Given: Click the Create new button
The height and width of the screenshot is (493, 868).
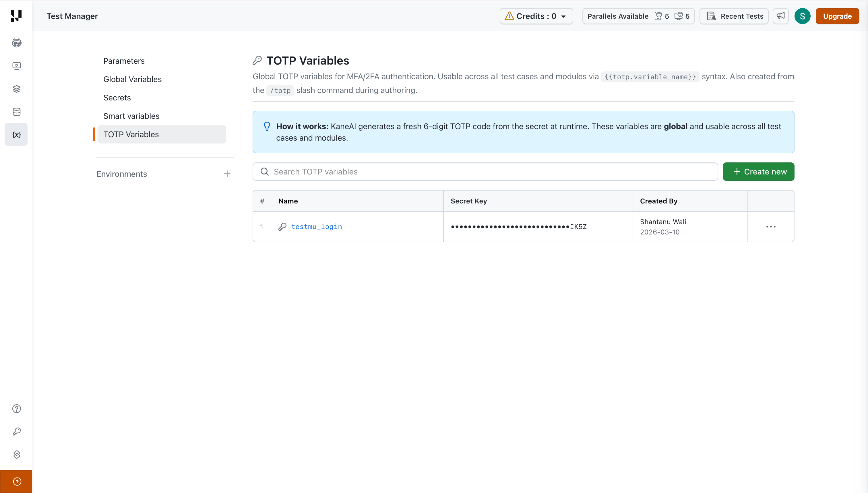Looking at the screenshot, I should point(758,171).
